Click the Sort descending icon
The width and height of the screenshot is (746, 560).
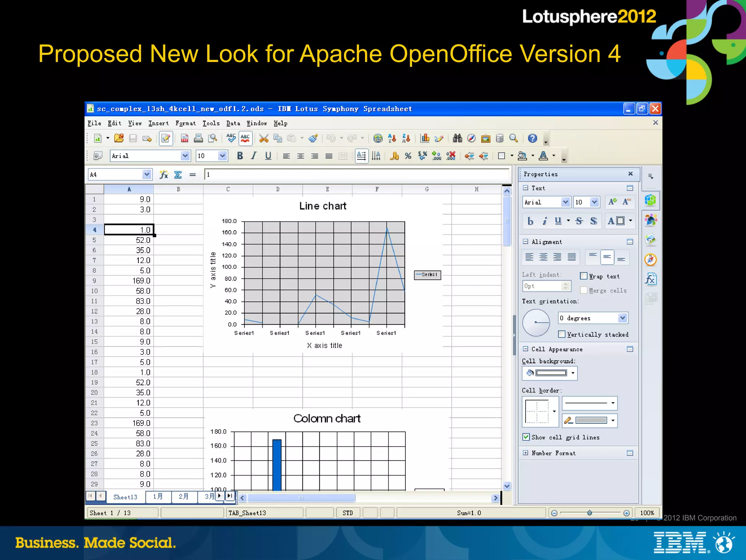[406, 138]
